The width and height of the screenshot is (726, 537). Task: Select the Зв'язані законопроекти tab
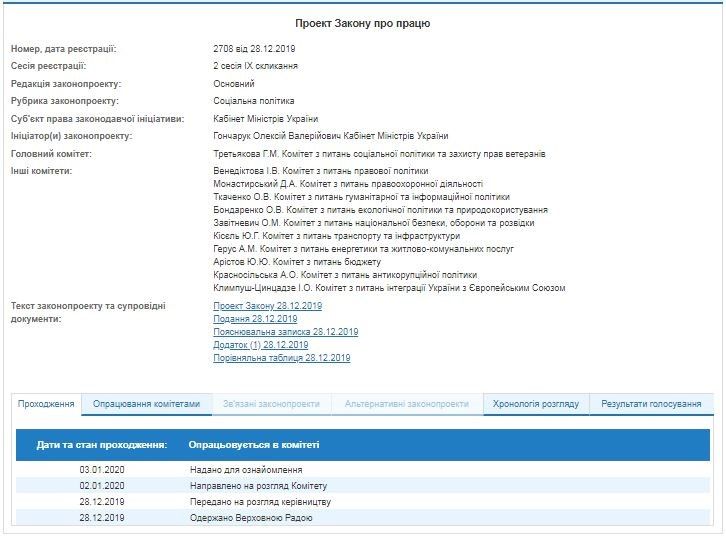(271, 404)
